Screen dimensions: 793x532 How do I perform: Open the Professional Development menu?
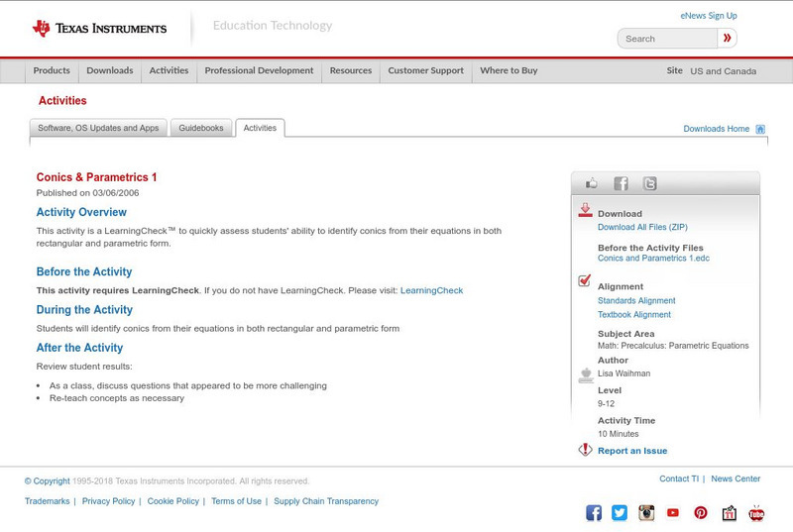[259, 70]
